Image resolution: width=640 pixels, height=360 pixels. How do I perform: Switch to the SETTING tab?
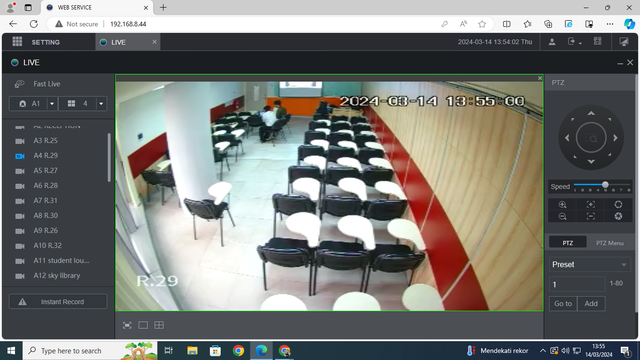click(x=46, y=42)
